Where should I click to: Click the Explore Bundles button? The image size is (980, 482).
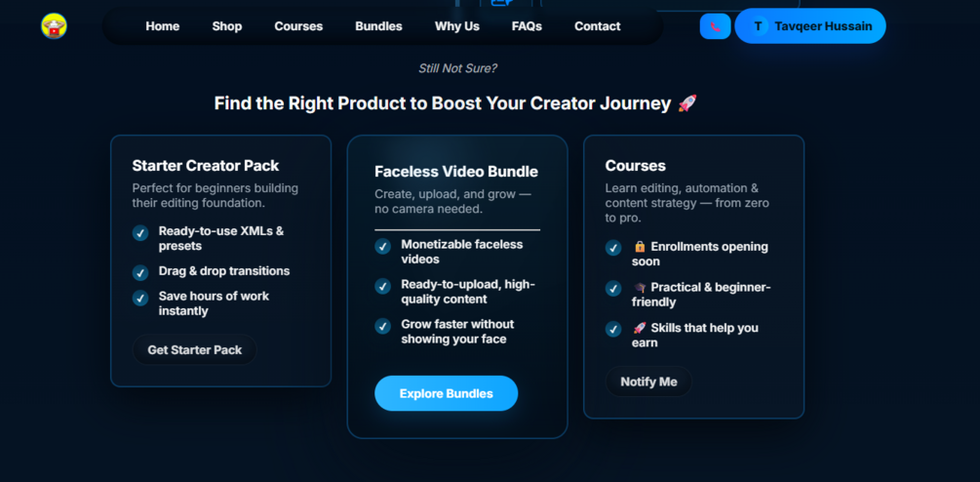[447, 394]
